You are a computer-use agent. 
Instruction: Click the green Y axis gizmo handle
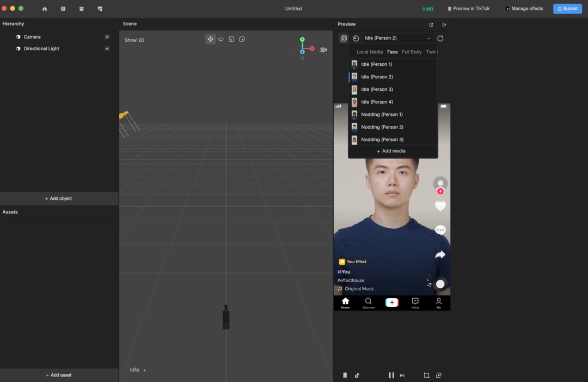click(x=302, y=39)
